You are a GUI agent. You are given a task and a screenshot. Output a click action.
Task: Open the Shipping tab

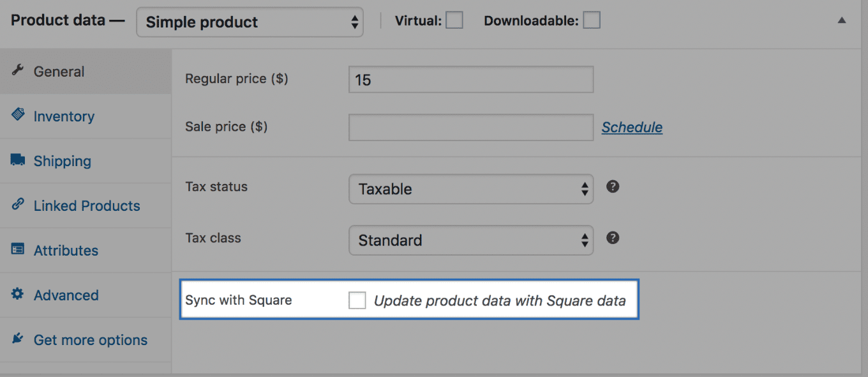point(63,161)
